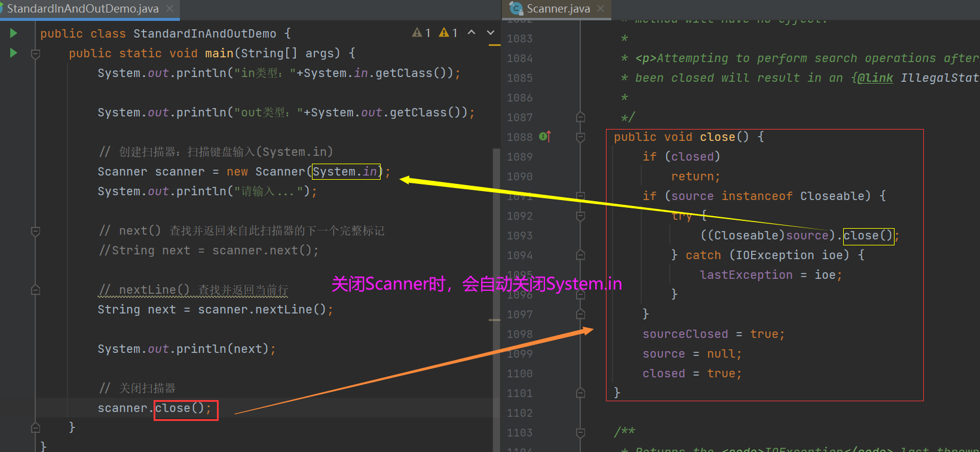Go to the previous highlighted problem arrow
The image size is (980, 452).
[471, 33]
